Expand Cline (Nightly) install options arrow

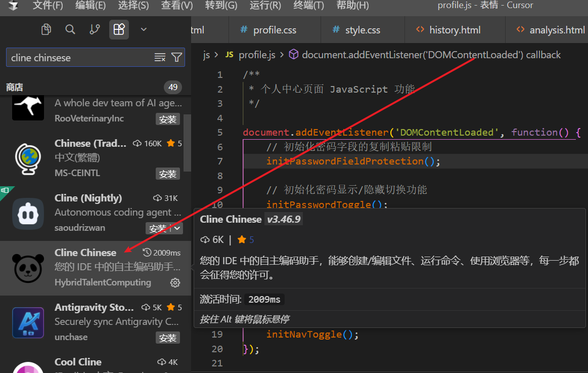tap(177, 229)
